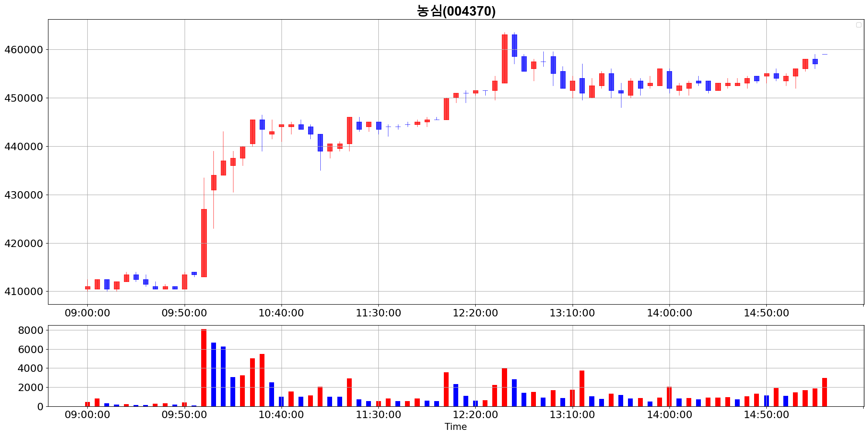Click the 440000 price axis label
The image size is (868, 436).
(x=24, y=147)
